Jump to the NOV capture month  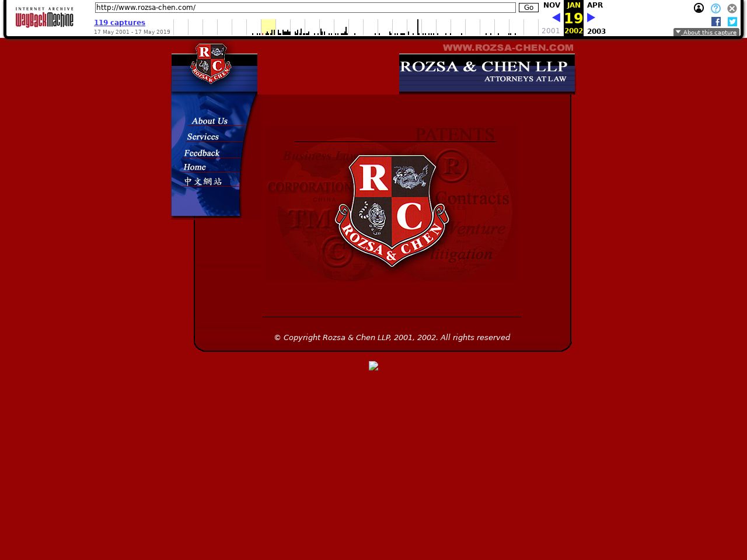[551, 5]
